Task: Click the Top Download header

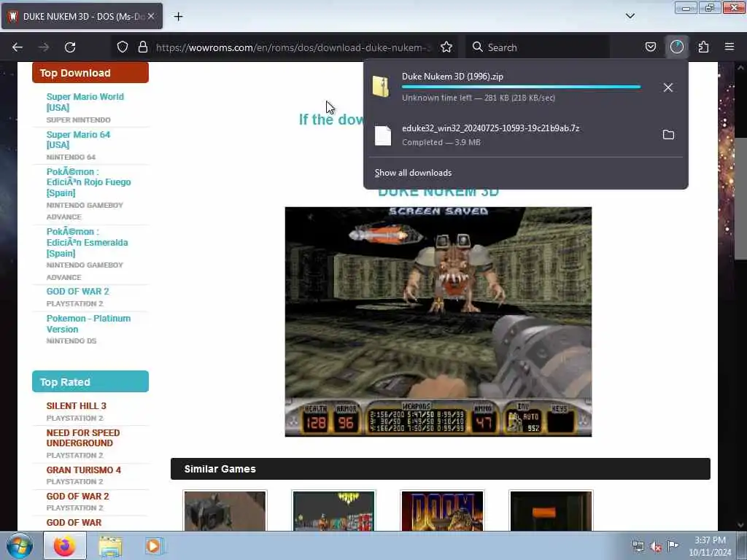Action: point(90,73)
